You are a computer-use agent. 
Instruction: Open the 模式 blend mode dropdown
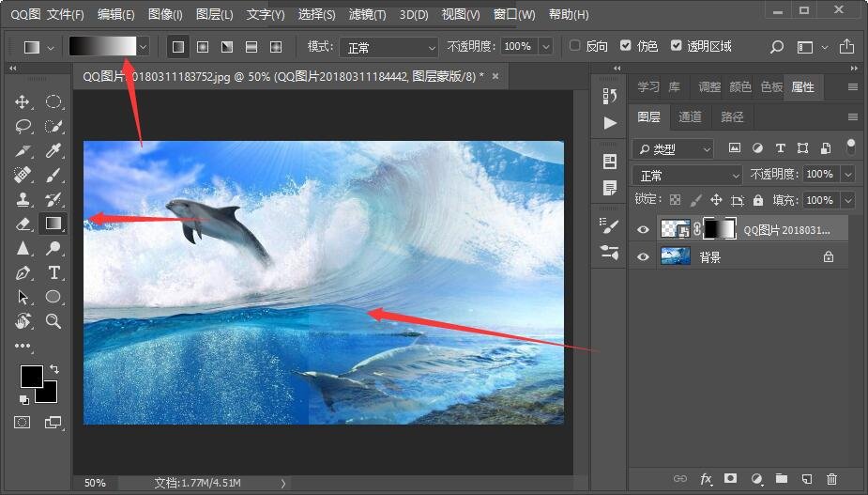coord(388,48)
